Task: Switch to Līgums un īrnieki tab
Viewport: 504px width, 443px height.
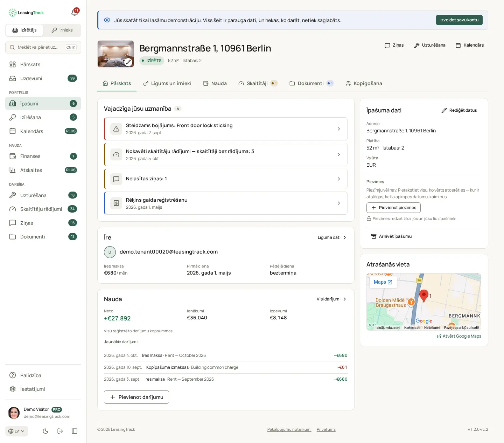Action: tap(167, 83)
